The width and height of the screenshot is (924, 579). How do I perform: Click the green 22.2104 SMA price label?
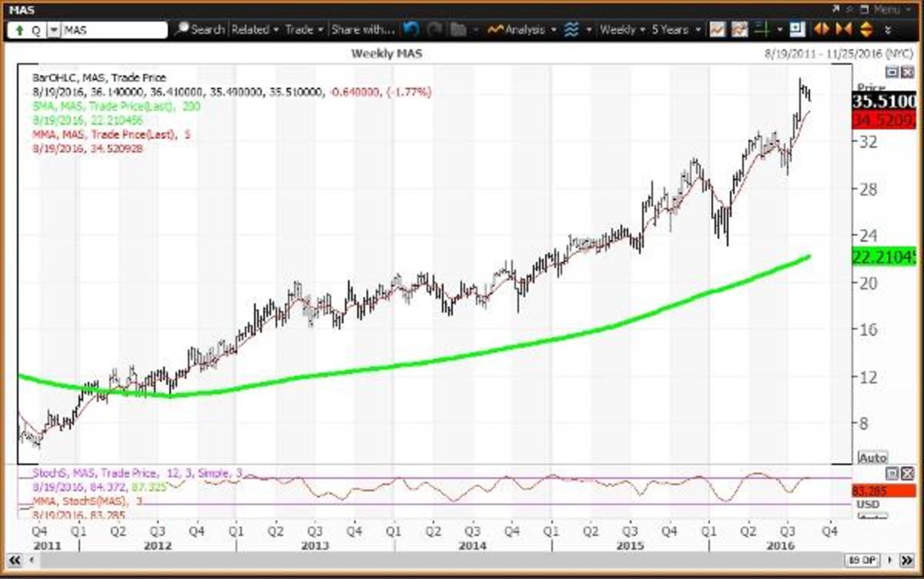884,258
